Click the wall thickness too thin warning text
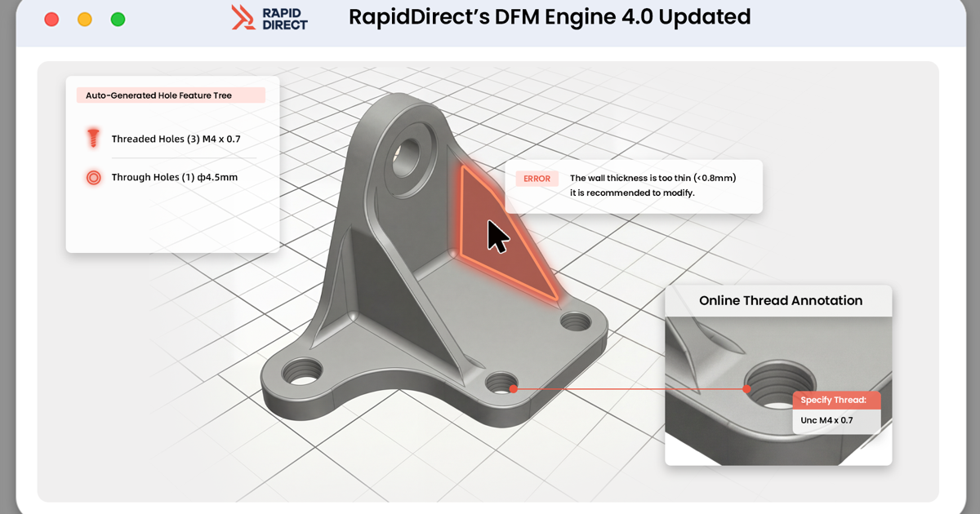The image size is (980, 514). pos(653,185)
